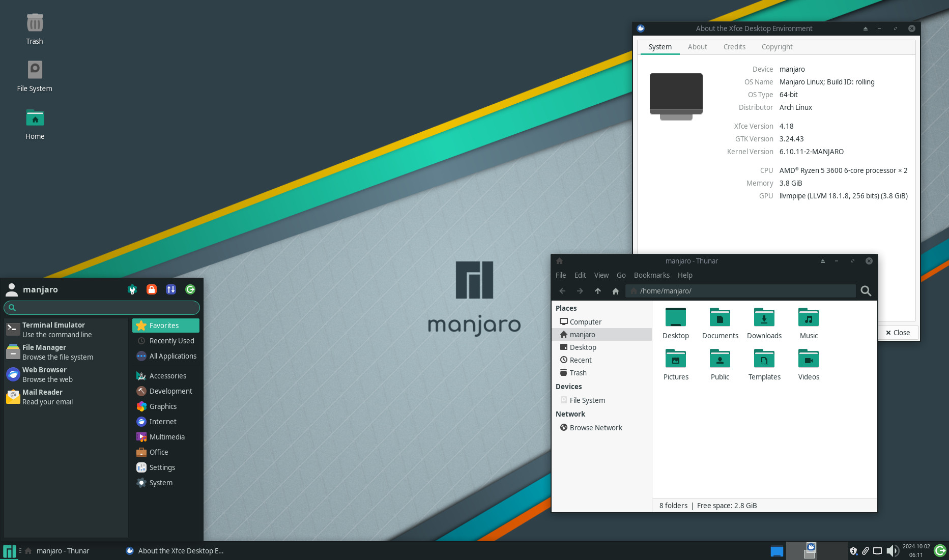This screenshot has height=560, width=949.
Task: Select the Downloads folder
Action: (x=764, y=323)
